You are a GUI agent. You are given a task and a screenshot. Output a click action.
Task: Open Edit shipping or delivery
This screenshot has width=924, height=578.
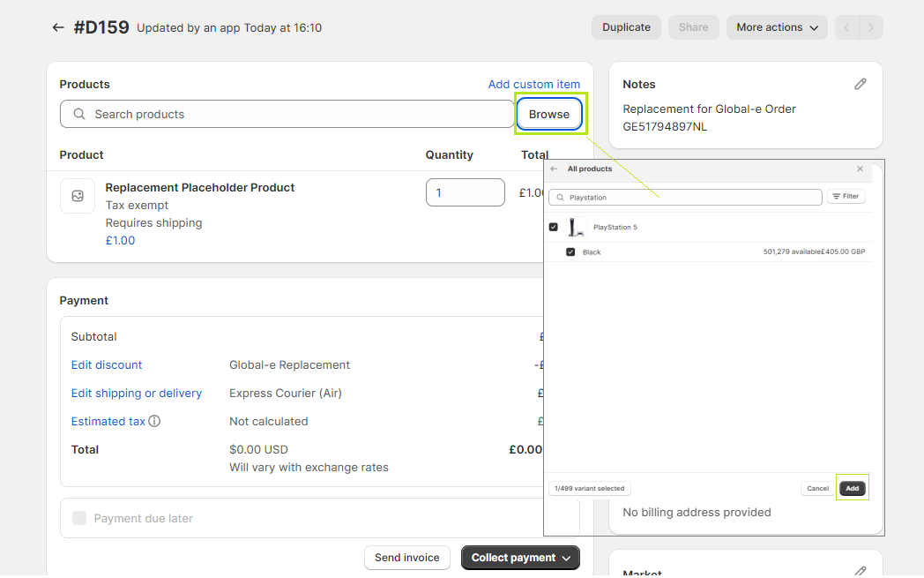coord(137,393)
